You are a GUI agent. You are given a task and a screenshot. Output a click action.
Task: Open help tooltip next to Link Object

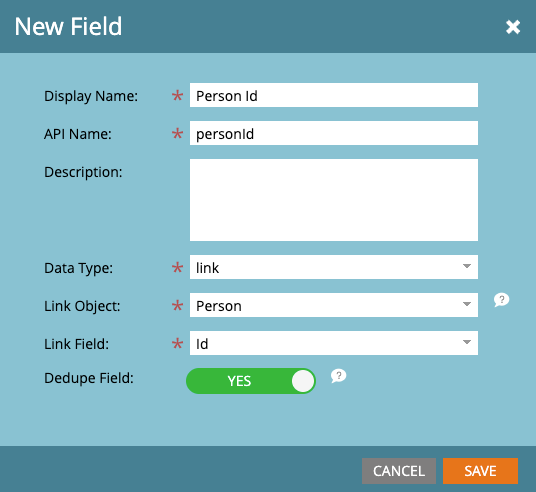501,300
